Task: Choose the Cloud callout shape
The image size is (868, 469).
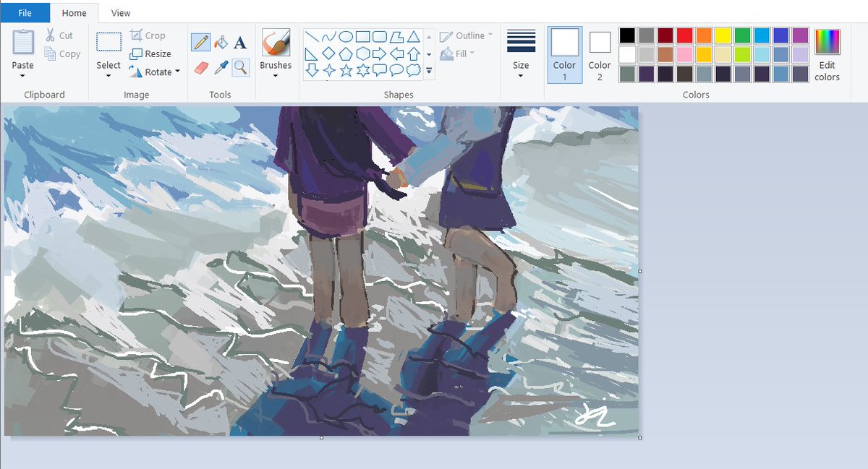Action: 413,70
